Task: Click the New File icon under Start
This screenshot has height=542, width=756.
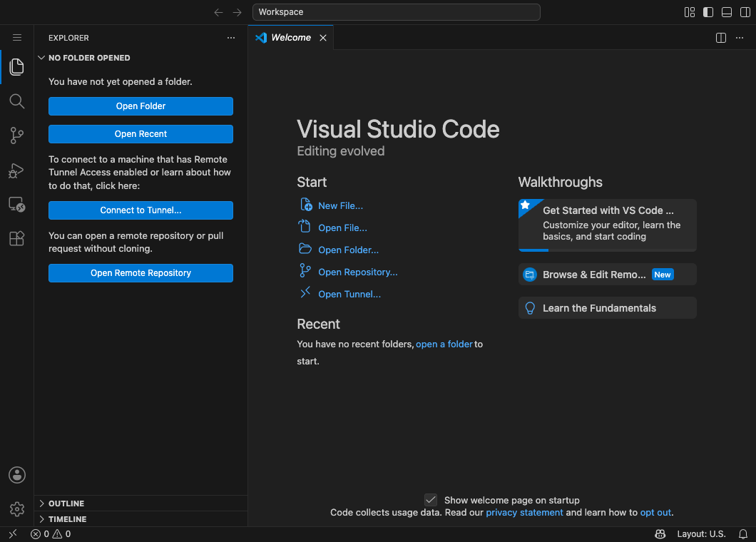Action: [x=306, y=205]
